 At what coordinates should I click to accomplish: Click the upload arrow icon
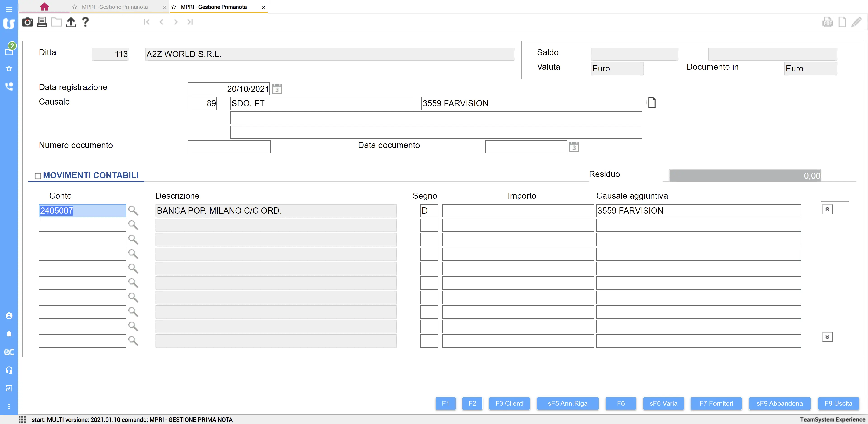(71, 22)
